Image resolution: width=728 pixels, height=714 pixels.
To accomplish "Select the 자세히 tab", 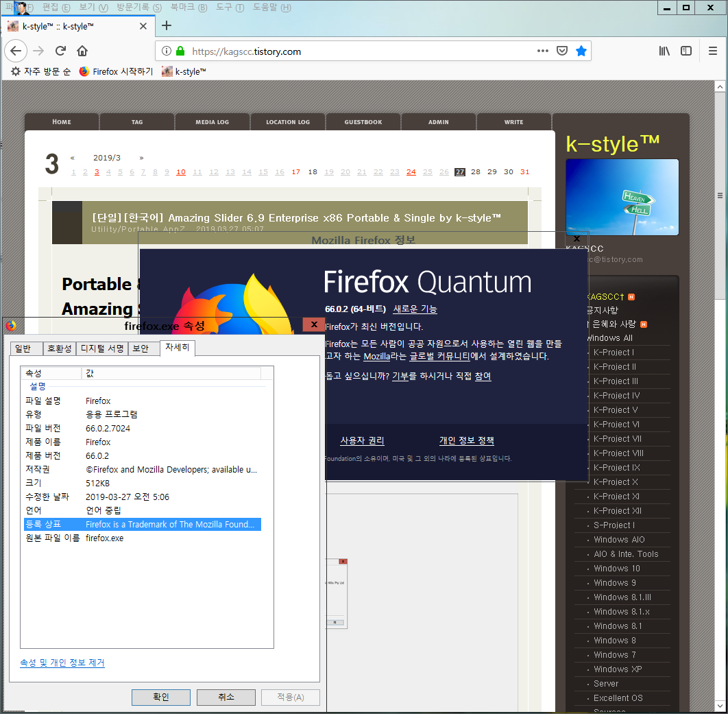I will (178, 348).
